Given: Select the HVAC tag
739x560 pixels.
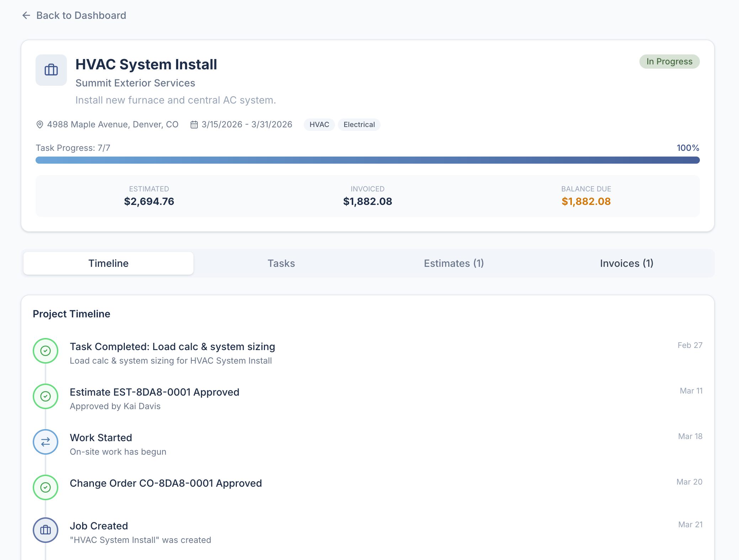Looking at the screenshot, I should click(319, 125).
